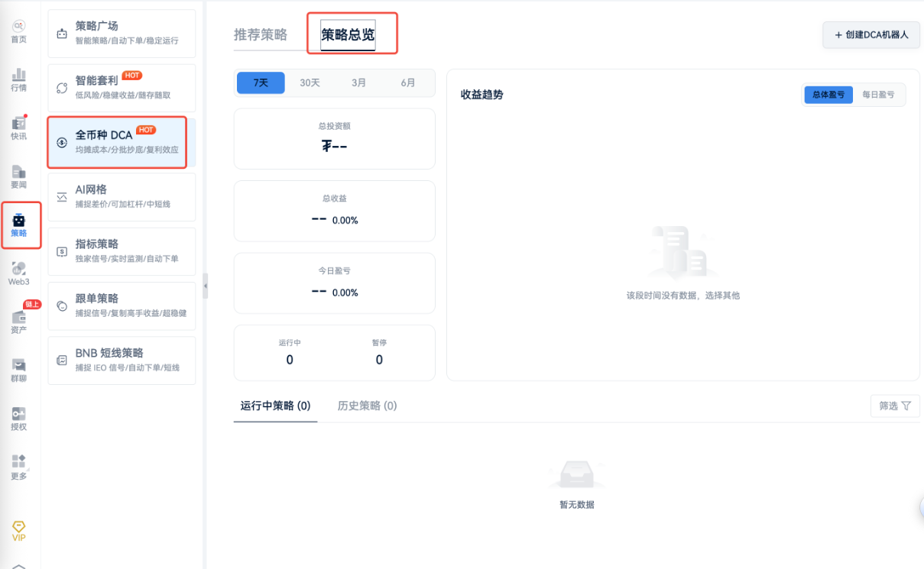Open the 资产 wallet section

coord(18,322)
